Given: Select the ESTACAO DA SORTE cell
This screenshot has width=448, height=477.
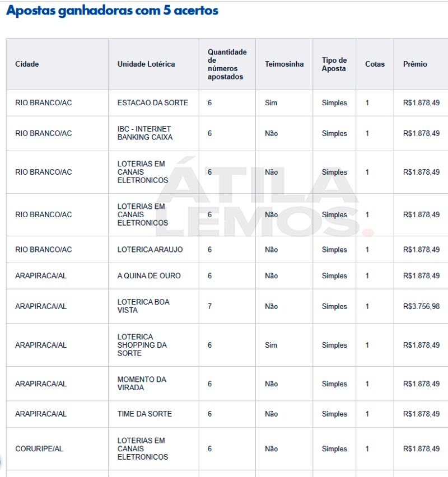Looking at the screenshot, I should (153, 103).
